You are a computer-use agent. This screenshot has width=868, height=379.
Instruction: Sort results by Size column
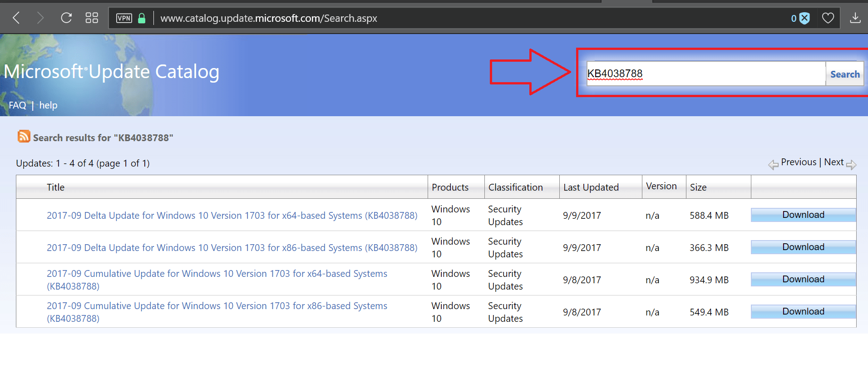(x=698, y=187)
